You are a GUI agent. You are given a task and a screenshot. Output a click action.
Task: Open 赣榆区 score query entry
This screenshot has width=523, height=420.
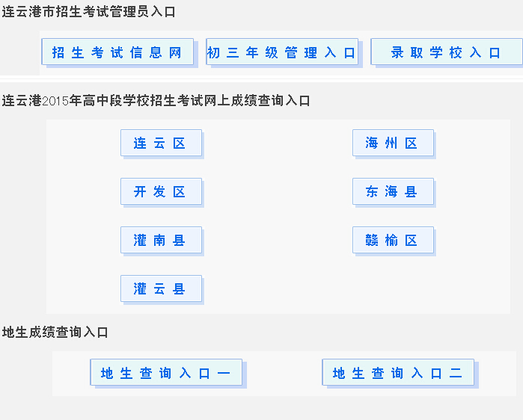click(393, 241)
